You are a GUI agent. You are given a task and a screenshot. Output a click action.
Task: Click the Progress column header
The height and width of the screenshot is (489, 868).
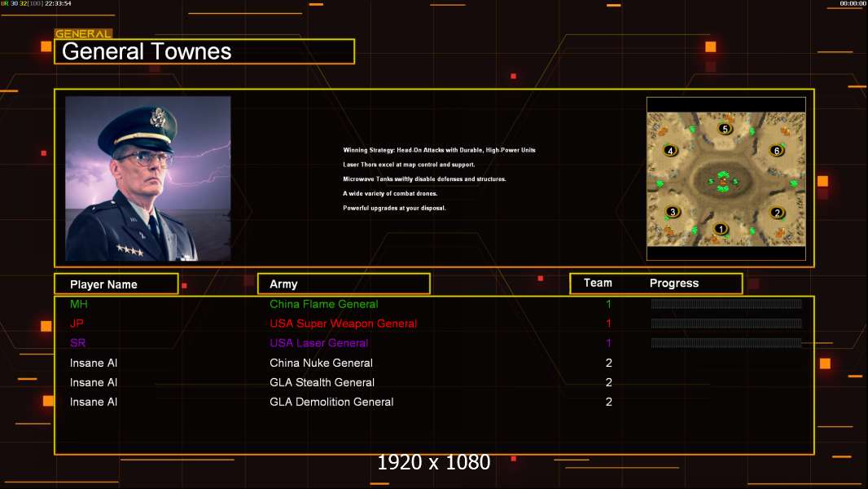coord(673,283)
